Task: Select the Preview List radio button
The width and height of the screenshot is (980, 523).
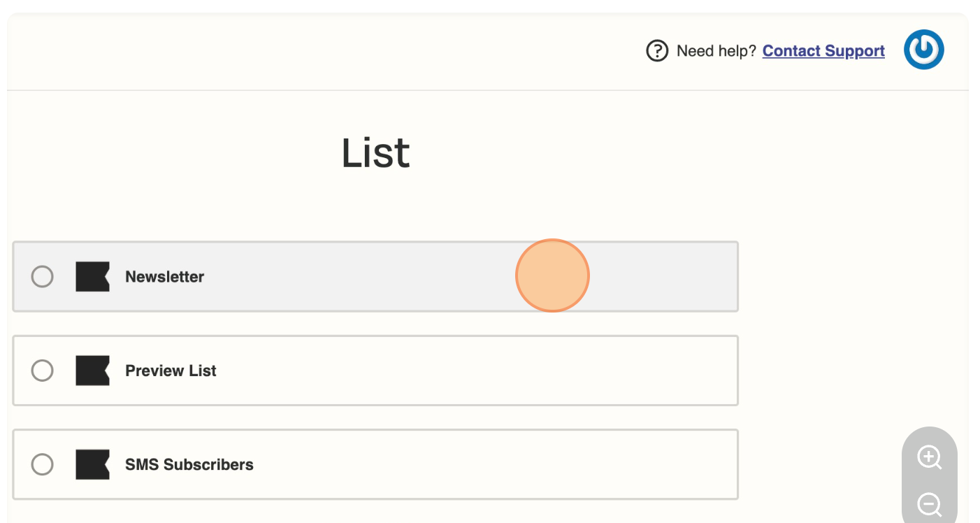Action: click(x=43, y=371)
